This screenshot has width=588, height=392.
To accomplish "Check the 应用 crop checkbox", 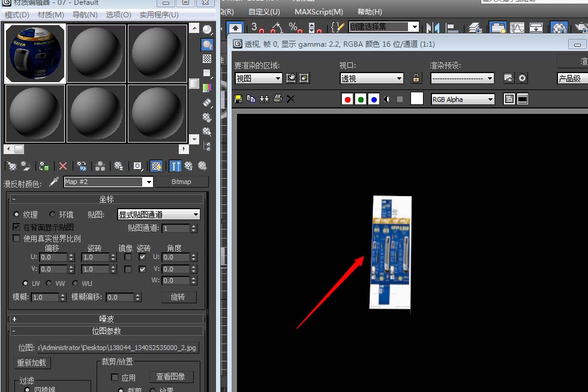I will 115,377.
